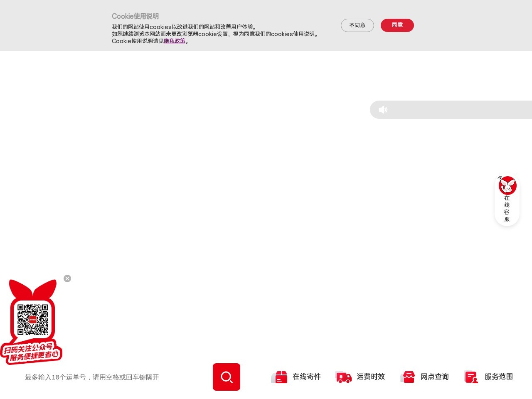Click the WeChat QR code image
Screen dimensions: 532x399
pyautogui.click(x=33, y=319)
